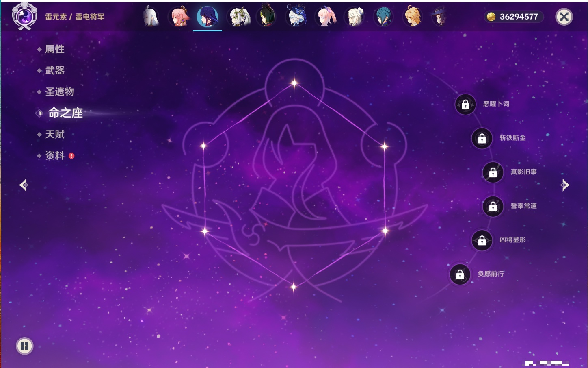Image resolution: width=588 pixels, height=368 pixels.
Task: Go to previous character with left arrow
Action: [x=24, y=185]
